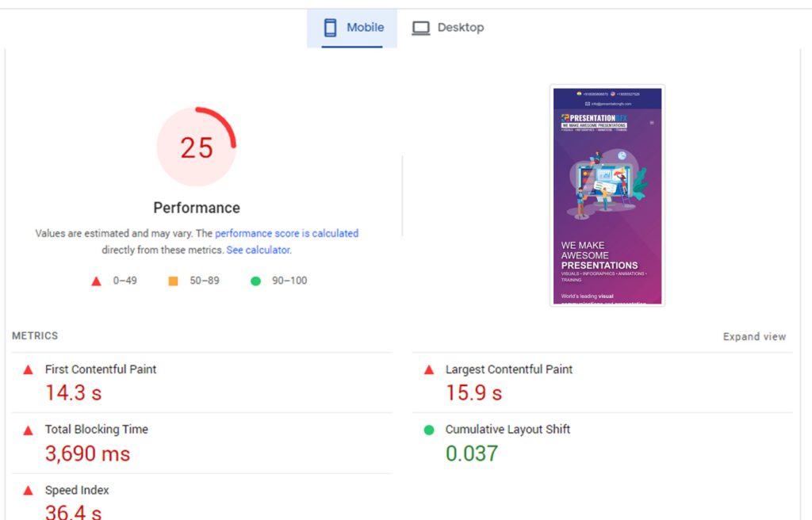
Task: Click the desktop monitor icon
Action: (420, 28)
